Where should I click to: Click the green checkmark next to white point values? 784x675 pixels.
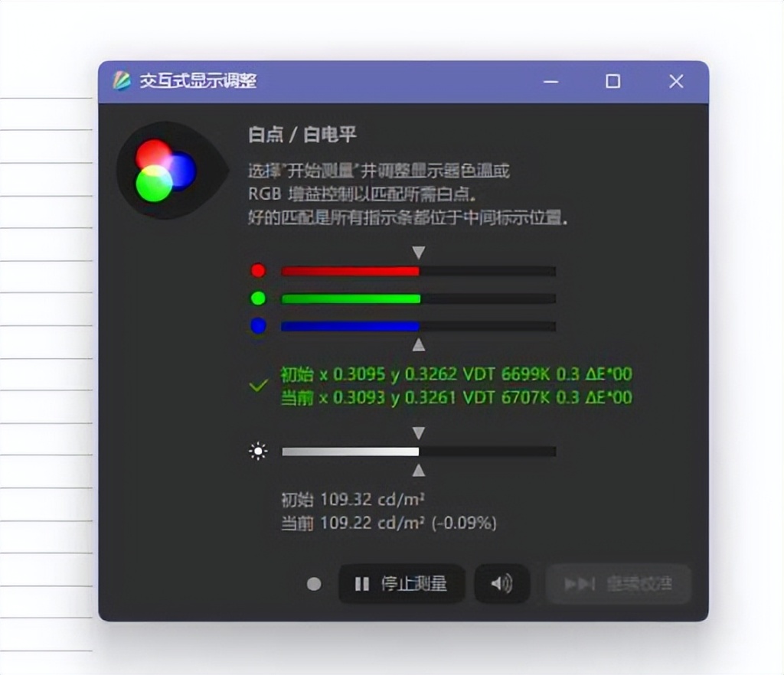click(259, 385)
